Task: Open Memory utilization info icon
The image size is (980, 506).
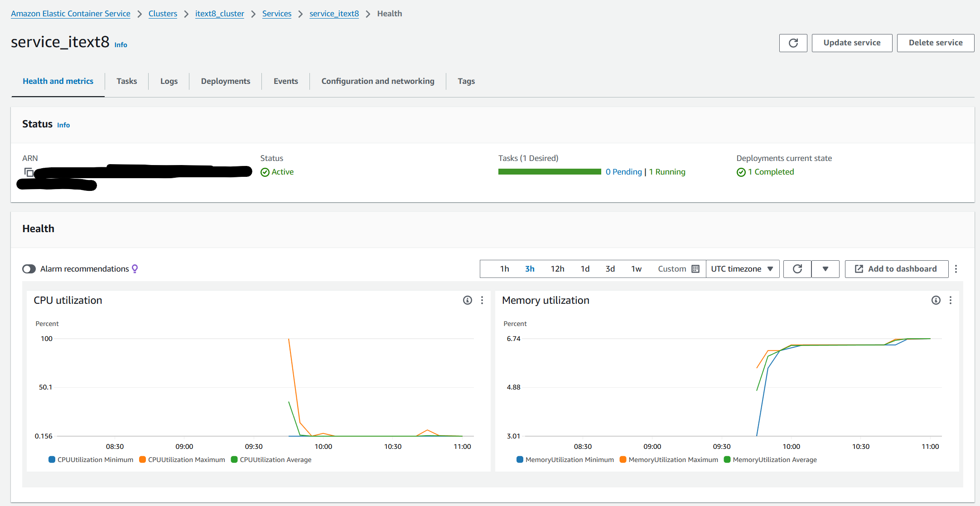Action: pos(936,300)
